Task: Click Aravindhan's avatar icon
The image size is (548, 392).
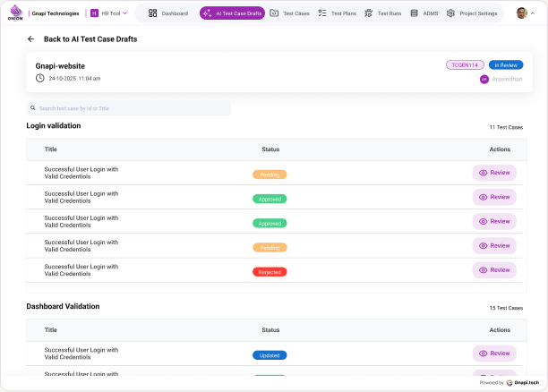Action: (x=484, y=80)
